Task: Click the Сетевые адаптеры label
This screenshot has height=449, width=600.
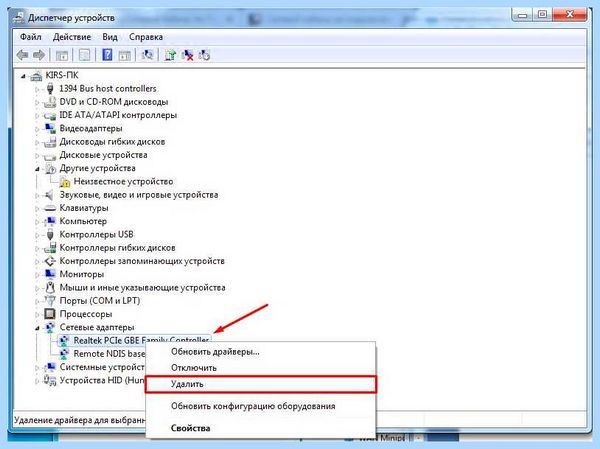Action: [97, 328]
